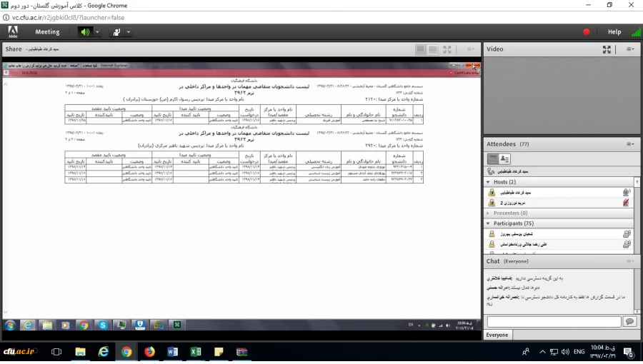
Task: Open the Video pod options menu
Action: 630,49
